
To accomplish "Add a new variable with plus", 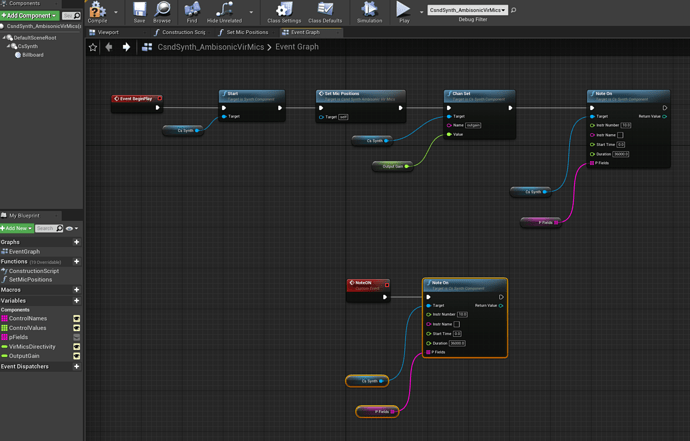I will point(77,301).
